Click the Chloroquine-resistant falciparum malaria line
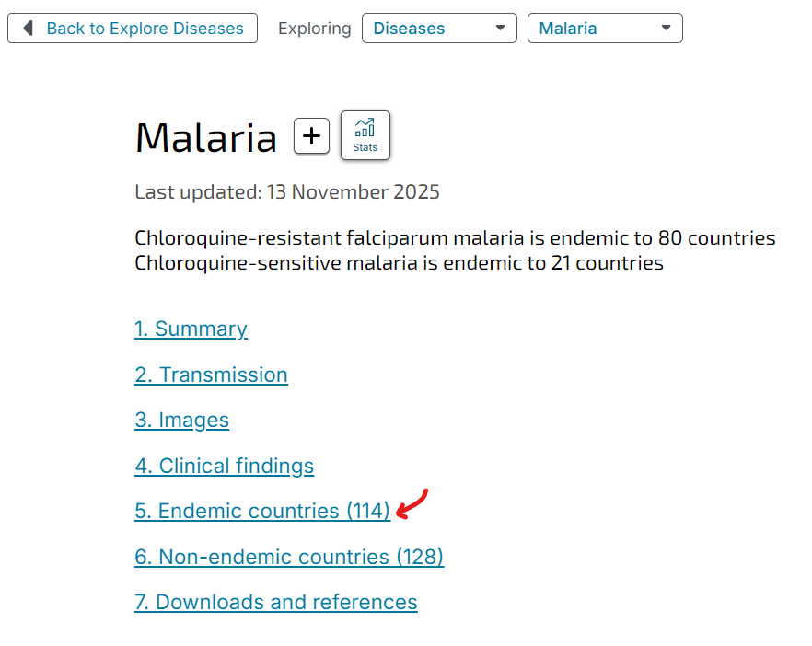812x646 pixels. (x=455, y=238)
